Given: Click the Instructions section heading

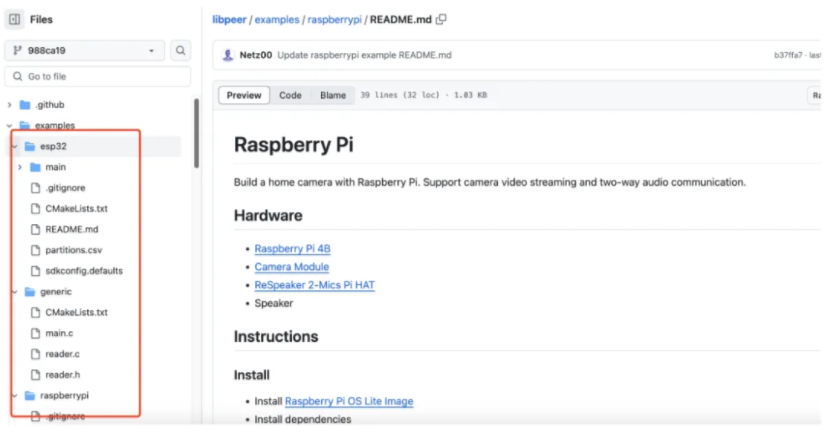Looking at the screenshot, I should pos(276,336).
